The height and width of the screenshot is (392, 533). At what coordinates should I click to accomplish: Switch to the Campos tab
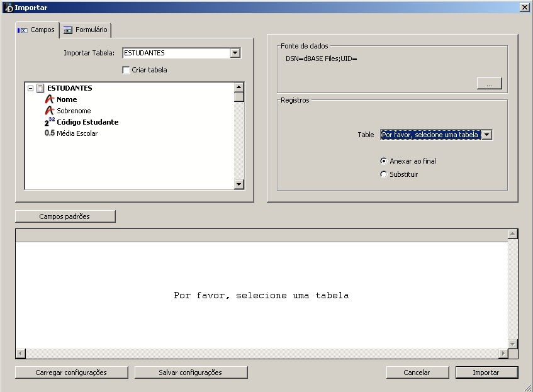click(x=37, y=30)
